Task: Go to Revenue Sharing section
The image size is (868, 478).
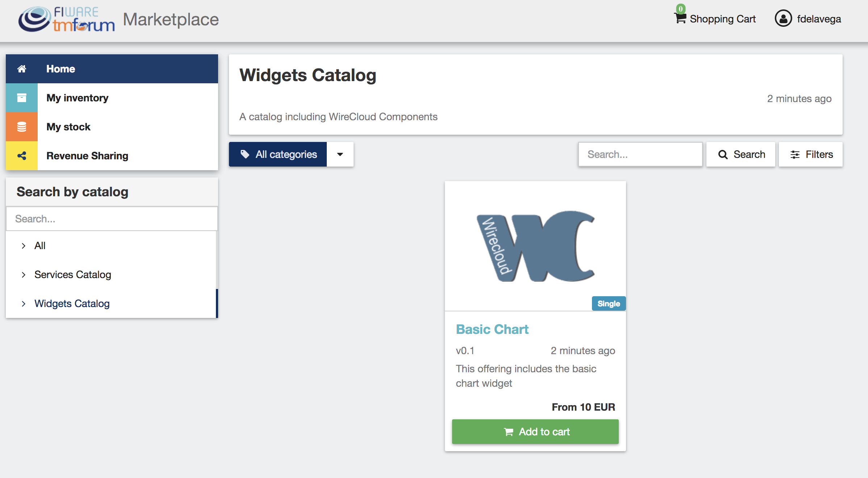Action: click(112, 156)
